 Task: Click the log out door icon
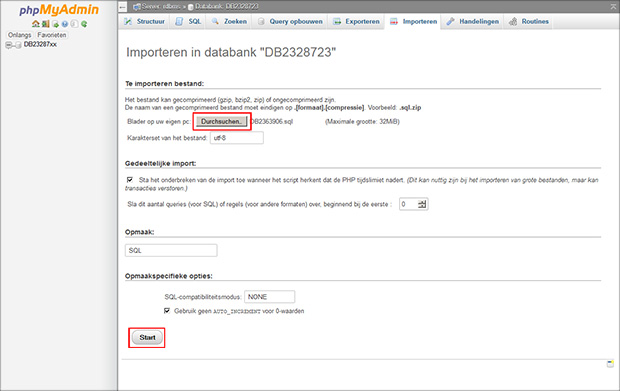click(x=45, y=24)
